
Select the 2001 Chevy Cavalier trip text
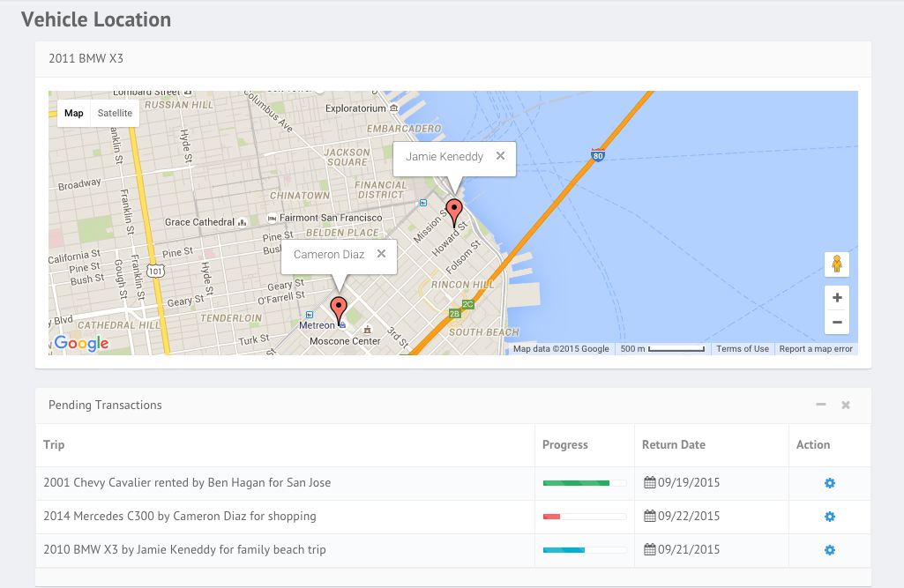pos(187,482)
